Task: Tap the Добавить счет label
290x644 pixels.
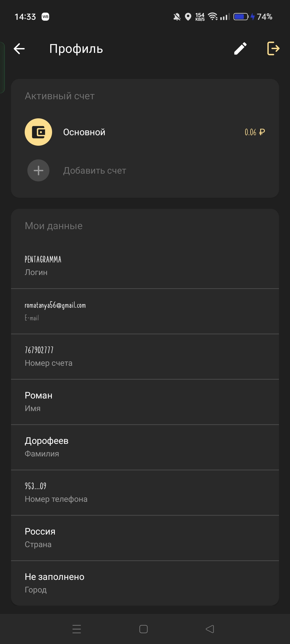Action: pos(95,171)
